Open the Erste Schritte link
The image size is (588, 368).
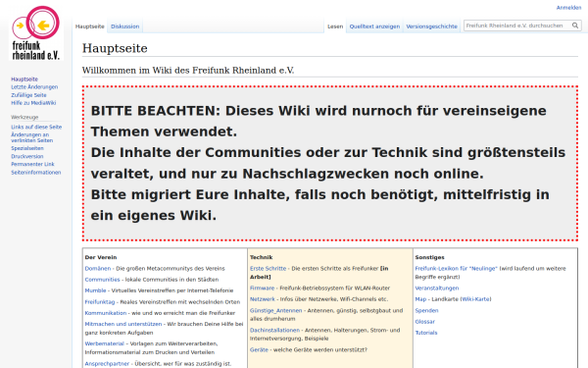point(268,269)
